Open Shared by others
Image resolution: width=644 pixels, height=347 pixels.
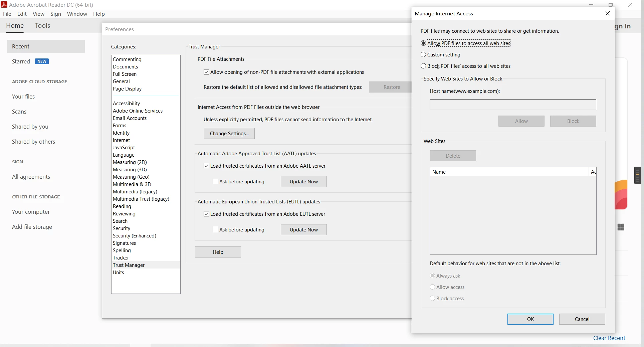tap(33, 141)
